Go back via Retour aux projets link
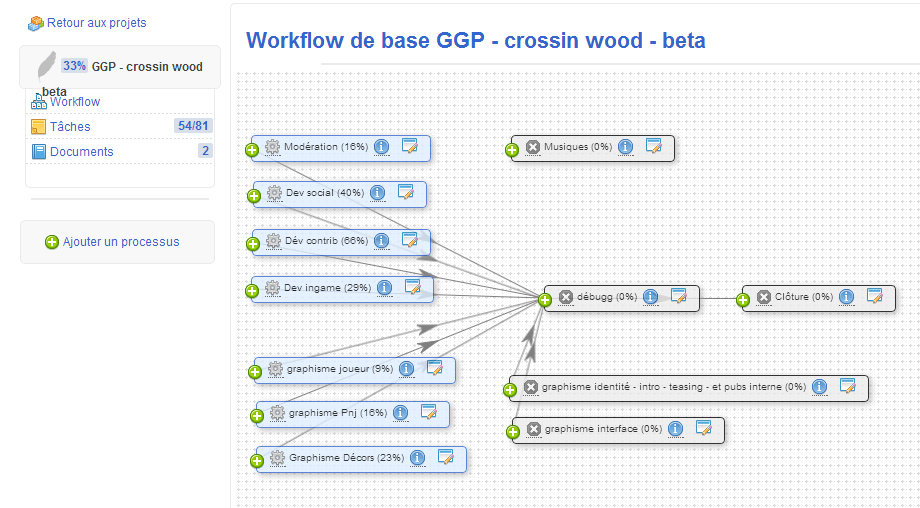This screenshot has width=920, height=508. pyautogui.click(x=97, y=23)
